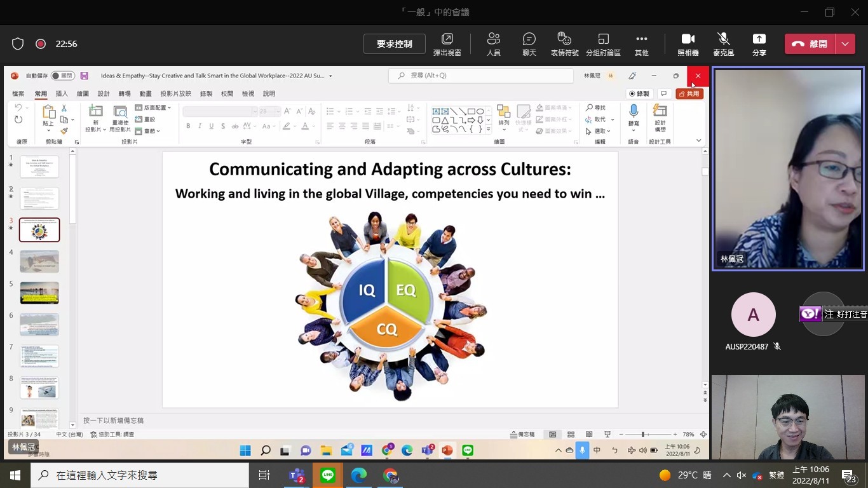Screen dimensions: 868x488
Task: Click the scissors cut icon
Action: click(x=64, y=108)
